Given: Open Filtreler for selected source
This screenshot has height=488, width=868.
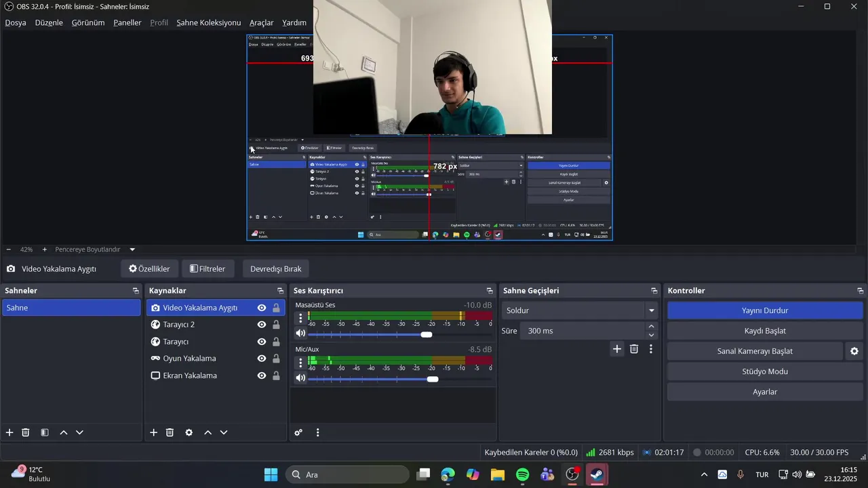Looking at the screenshot, I should point(208,268).
